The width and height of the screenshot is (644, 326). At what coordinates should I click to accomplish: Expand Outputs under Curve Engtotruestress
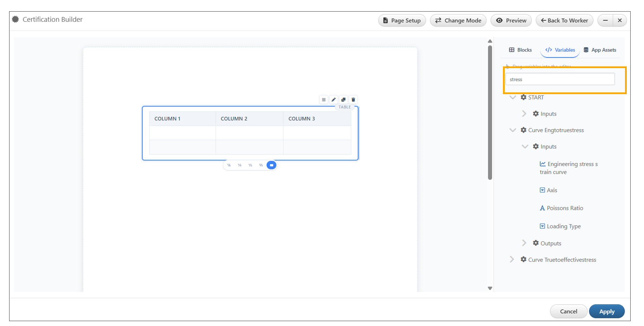[524, 243]
